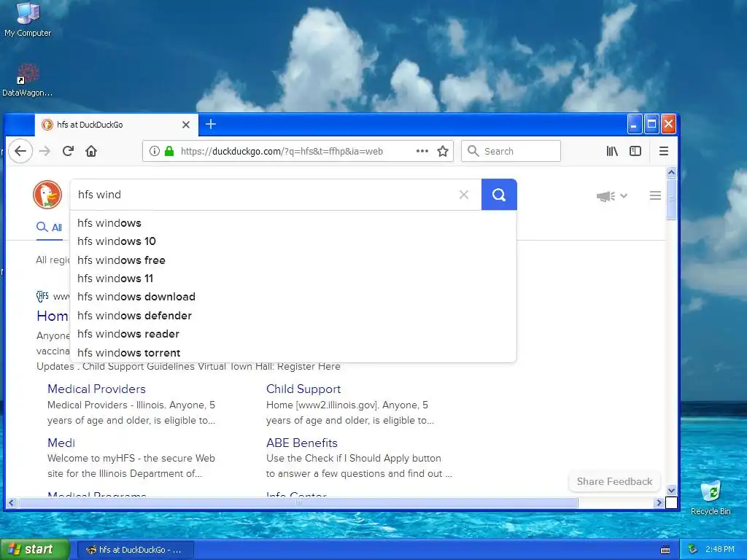Show site information icon in address bar
The image size is (747, 560).
point(155,152)
